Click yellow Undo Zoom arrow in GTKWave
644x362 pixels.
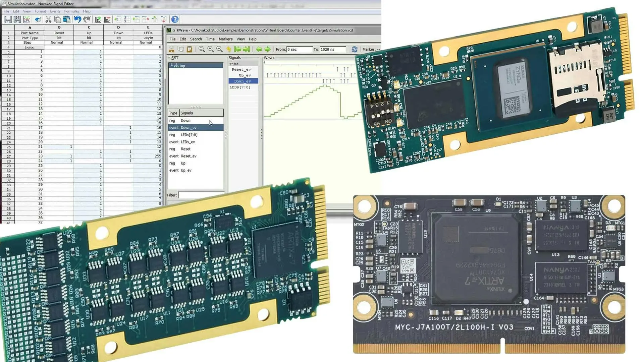[x=229, y=49]
